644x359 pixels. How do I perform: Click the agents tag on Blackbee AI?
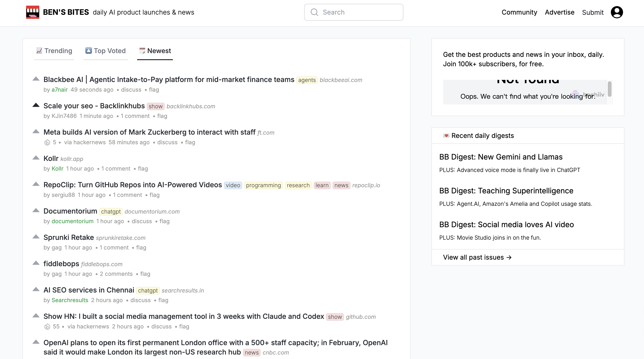pyautogui.click(x=307, y=80)
